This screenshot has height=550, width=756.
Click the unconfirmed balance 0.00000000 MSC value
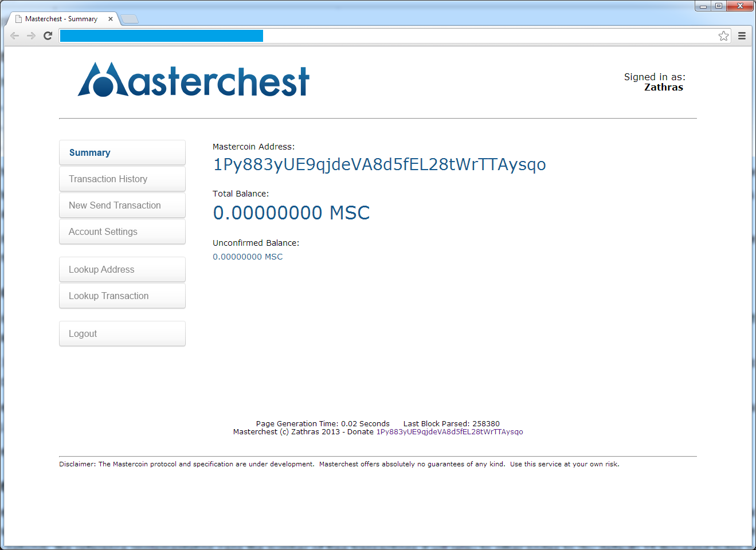[x=248, y=257]
